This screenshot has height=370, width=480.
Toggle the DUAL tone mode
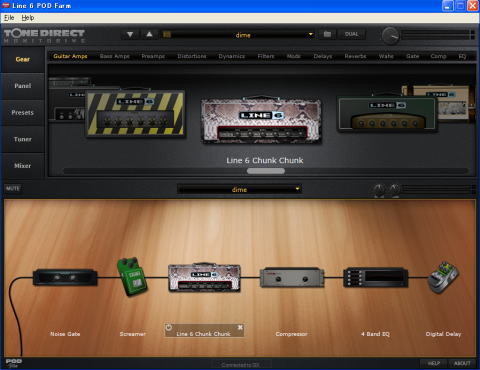pos(351,34)
